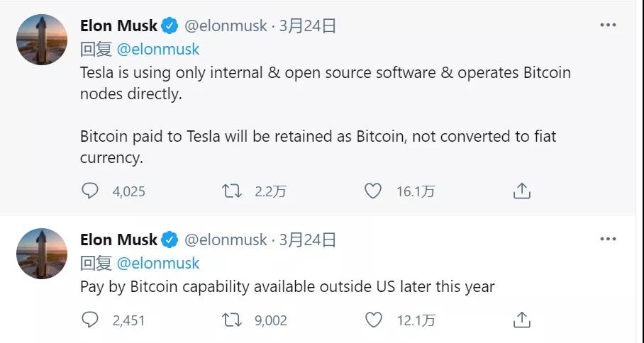Open @elonmusk reply link in second tweet
The width and height of the screenshot is (644, 343).
(x=158, y=264)
